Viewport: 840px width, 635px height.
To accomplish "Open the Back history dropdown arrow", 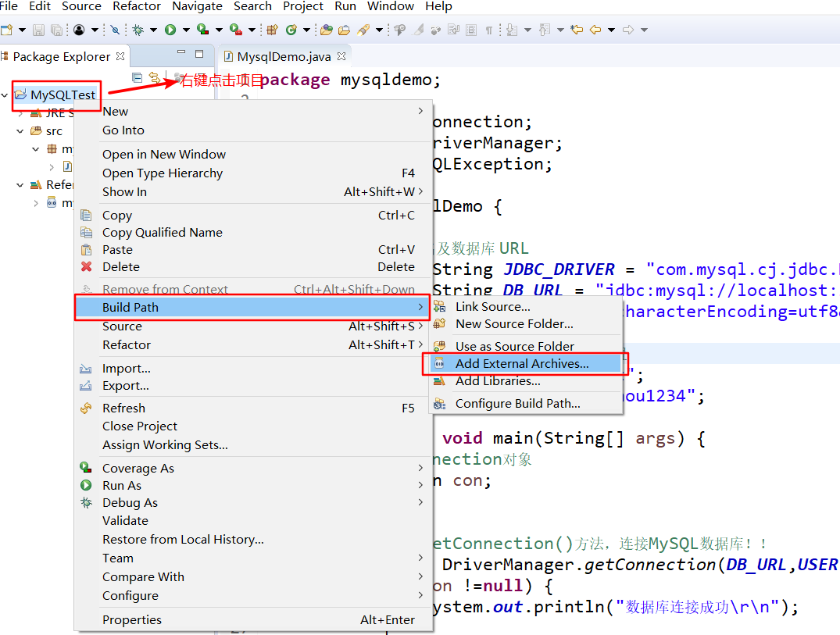I will [611, 30].
